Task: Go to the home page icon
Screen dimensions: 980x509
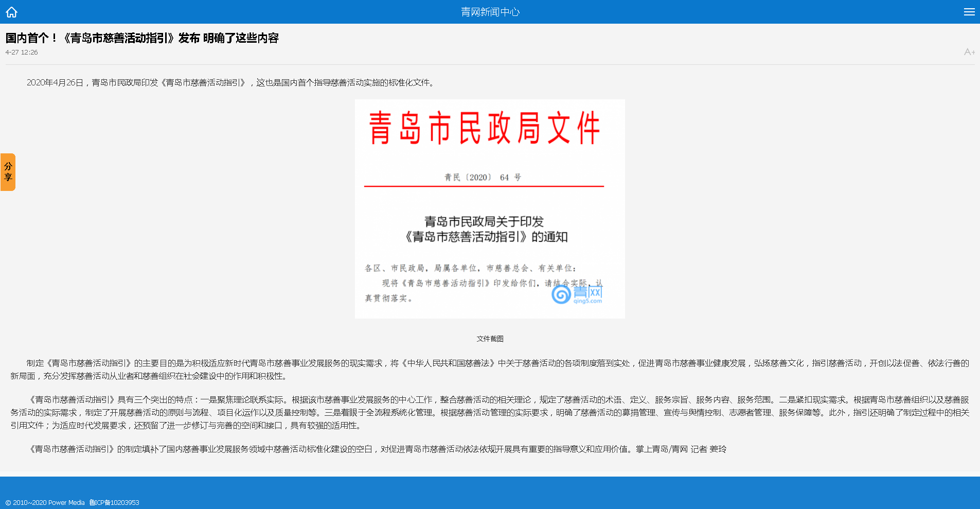Action: click(x=11, y=12)
